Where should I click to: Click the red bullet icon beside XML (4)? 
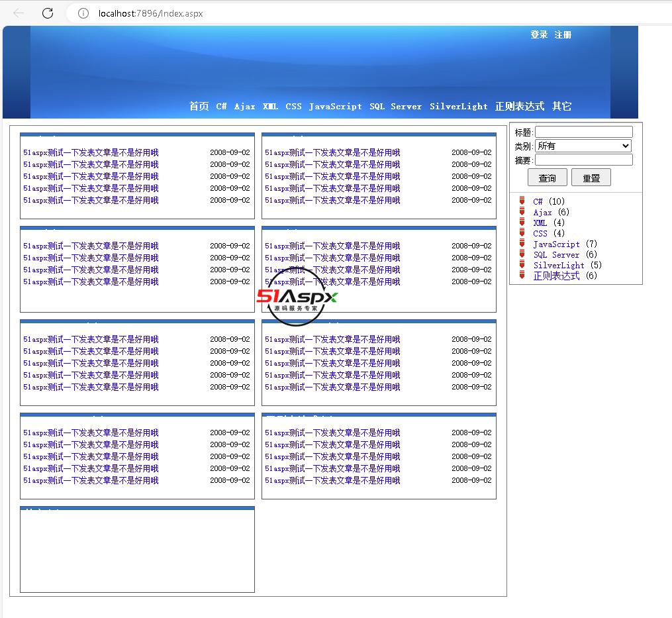[522, 222]
